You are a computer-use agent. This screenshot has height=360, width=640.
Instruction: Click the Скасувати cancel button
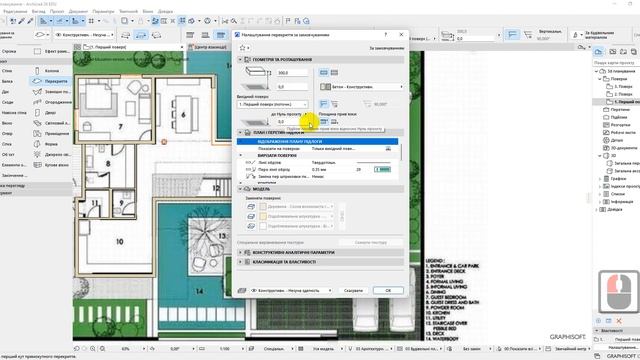[x=353, y=291]
